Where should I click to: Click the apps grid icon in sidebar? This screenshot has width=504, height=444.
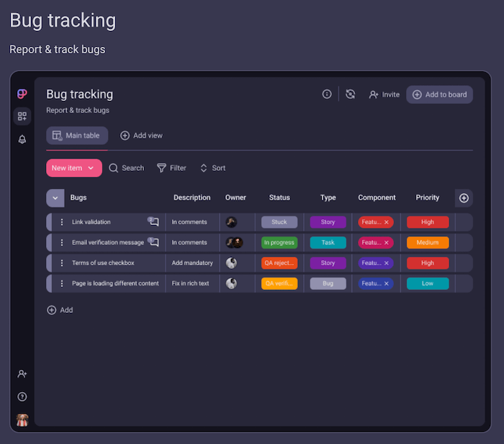click(22, 116)
